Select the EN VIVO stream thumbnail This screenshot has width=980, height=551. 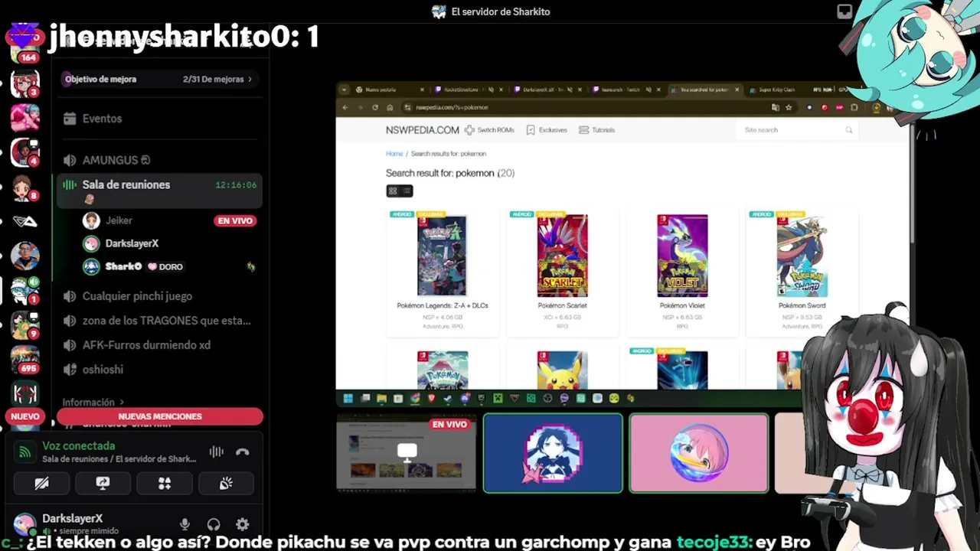coord(406,453)
